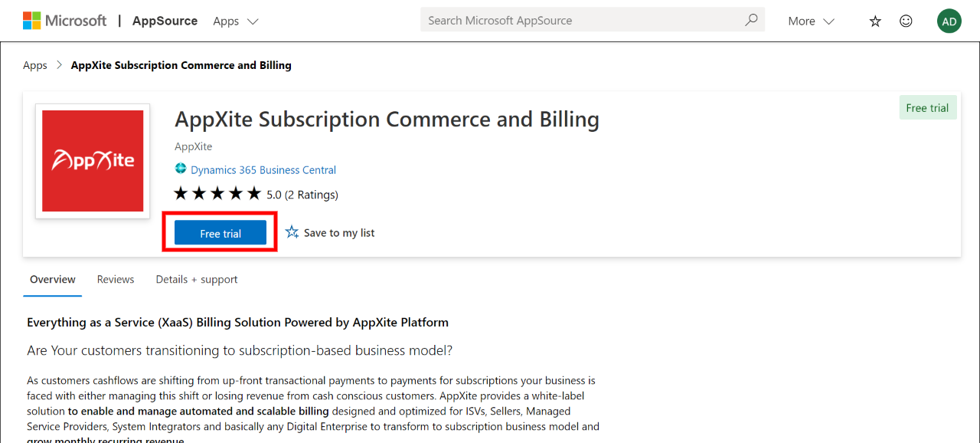980x443 pixels.
Task: Click Save to my list label
Action: tap(339, 233)
